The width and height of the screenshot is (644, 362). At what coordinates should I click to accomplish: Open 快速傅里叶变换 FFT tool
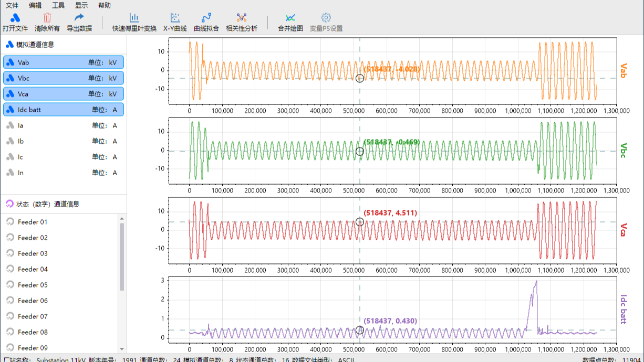coord(134,23)
